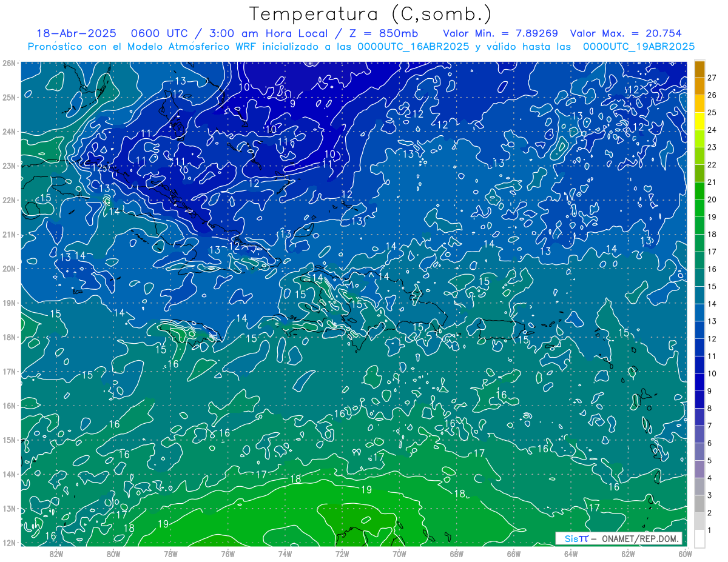Click the "3" label on the color scale
This screenshot has width=728, height=562.
click(x=710, y=495)
